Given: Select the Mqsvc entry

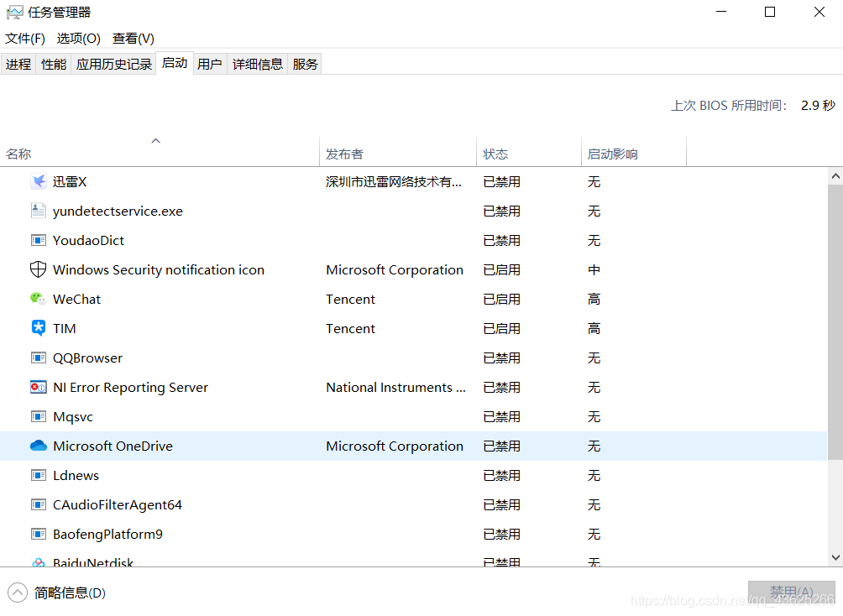Looking at the screenshot, I should [72, 416].
